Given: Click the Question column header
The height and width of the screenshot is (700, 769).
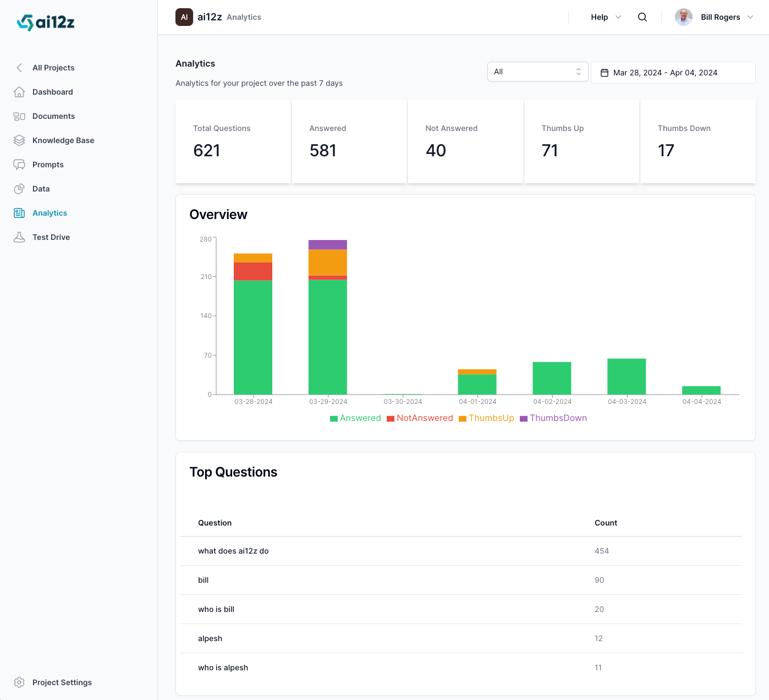Looking at the screenshot, I should click(215, 523).
